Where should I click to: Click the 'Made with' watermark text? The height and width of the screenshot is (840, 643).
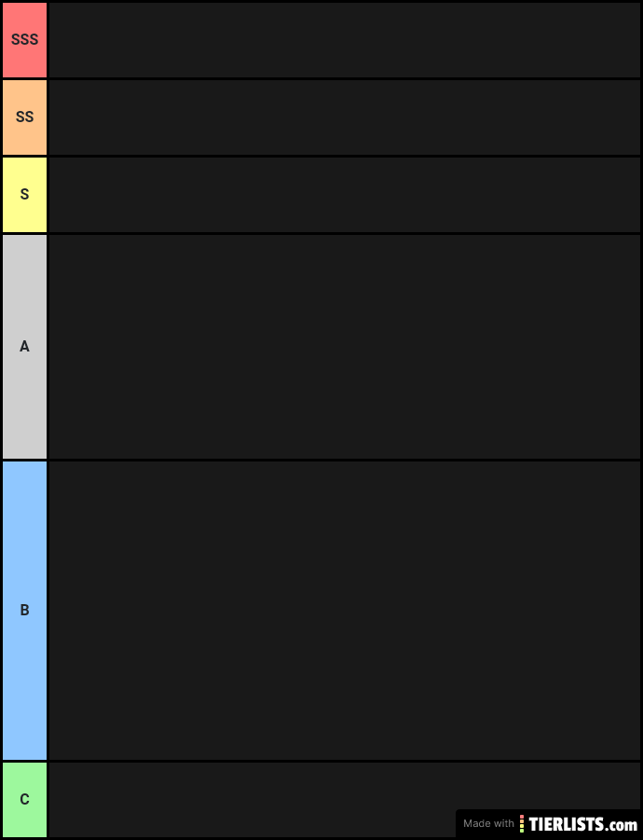click(x=488, y=823)
